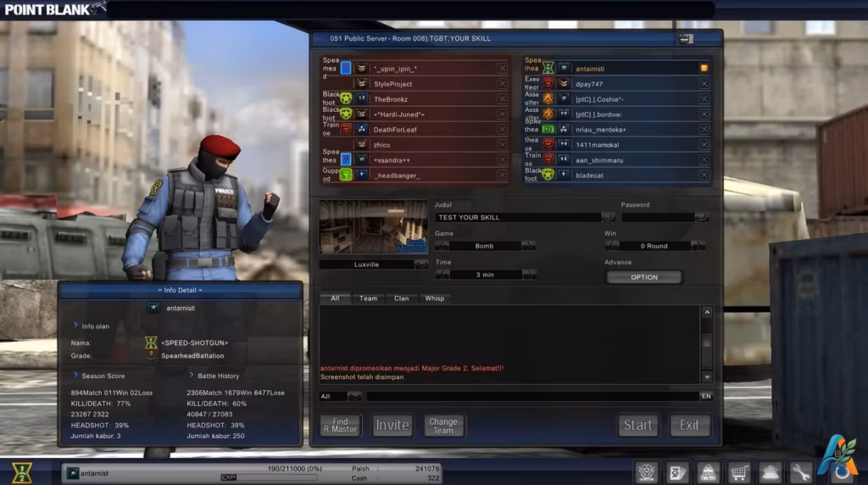Image resolution: width=868 pixels, height=485 pixels.
Task: Open settings via the wrench icon
Action: pos(800,473)
